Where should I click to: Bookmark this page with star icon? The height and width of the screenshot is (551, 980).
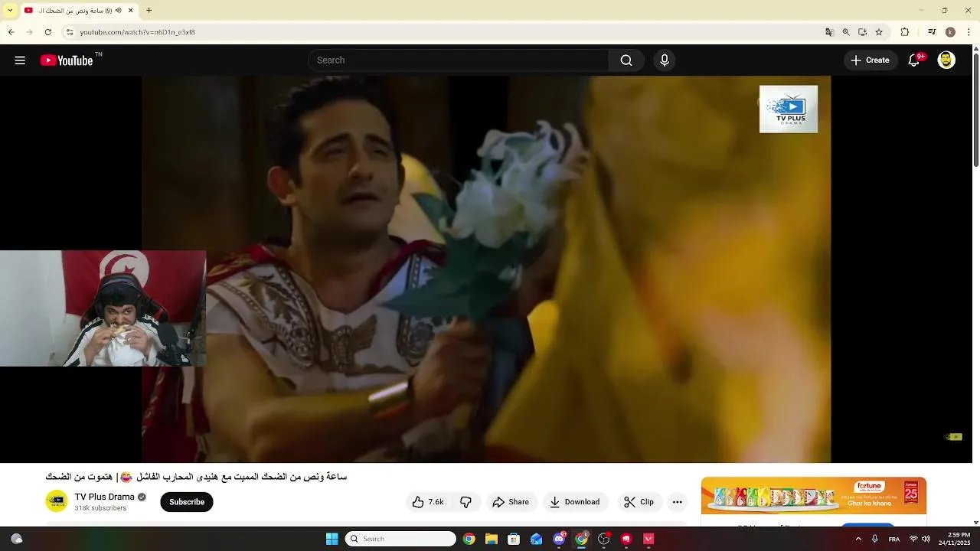click(879, 32)
